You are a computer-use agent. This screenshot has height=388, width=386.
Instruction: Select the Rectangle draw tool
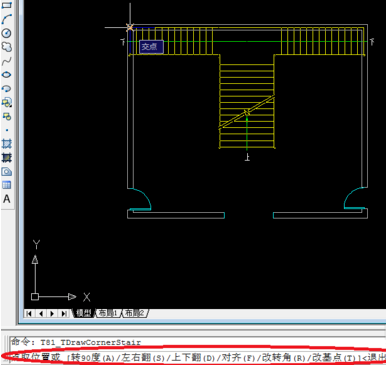coord(7,5)
